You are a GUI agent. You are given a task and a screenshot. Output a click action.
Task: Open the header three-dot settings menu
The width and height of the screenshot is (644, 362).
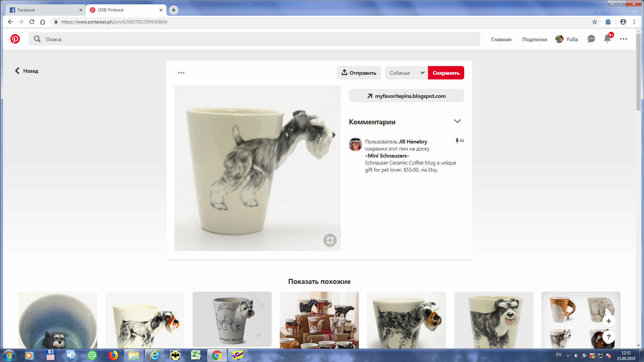coord(623,39)
